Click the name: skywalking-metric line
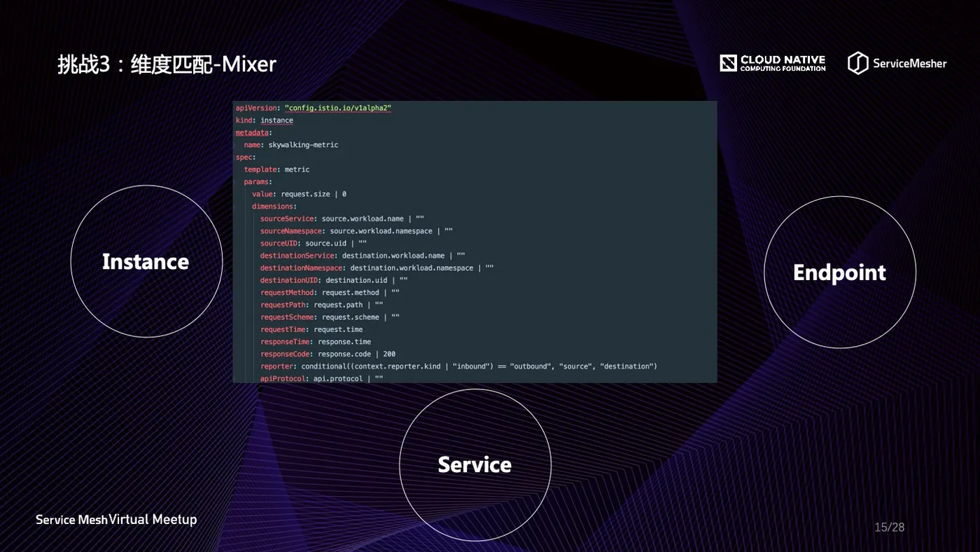This screenshot has width=980, height=552. (x=290, y=145)
